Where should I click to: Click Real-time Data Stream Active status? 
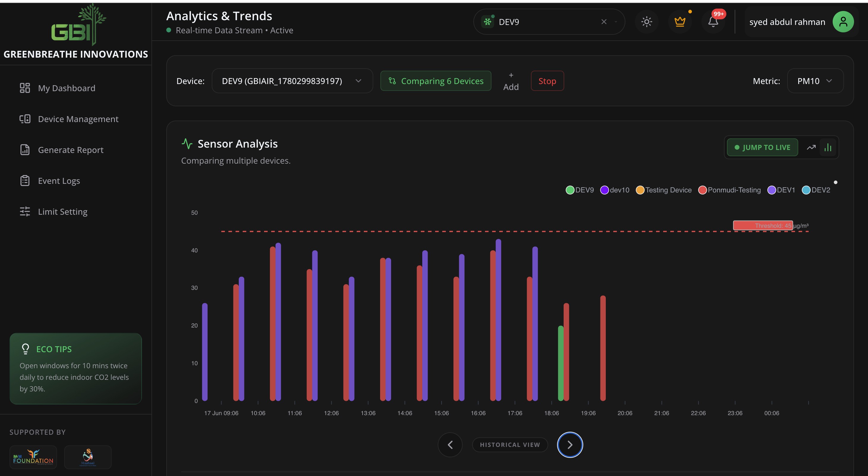pos(230,30)
